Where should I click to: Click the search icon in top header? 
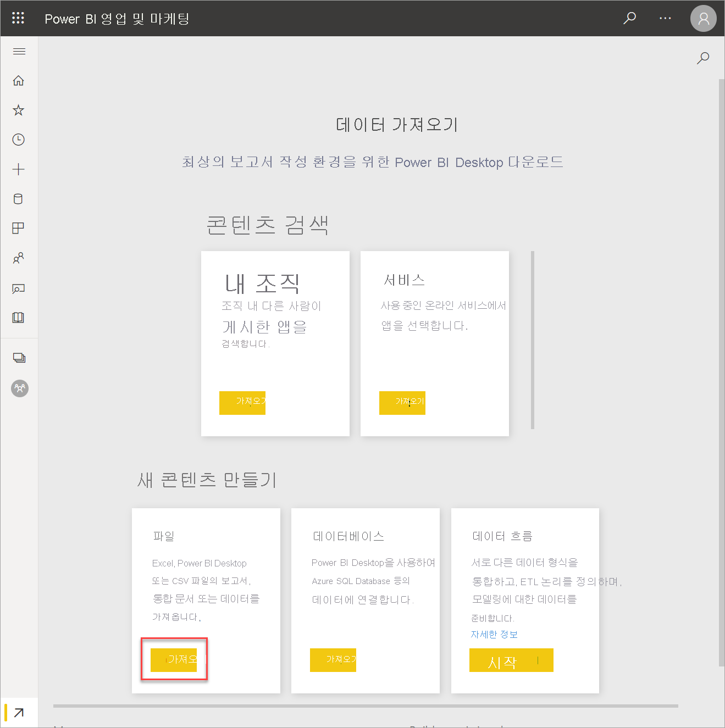pyautogui.click(x=629, y=18)
